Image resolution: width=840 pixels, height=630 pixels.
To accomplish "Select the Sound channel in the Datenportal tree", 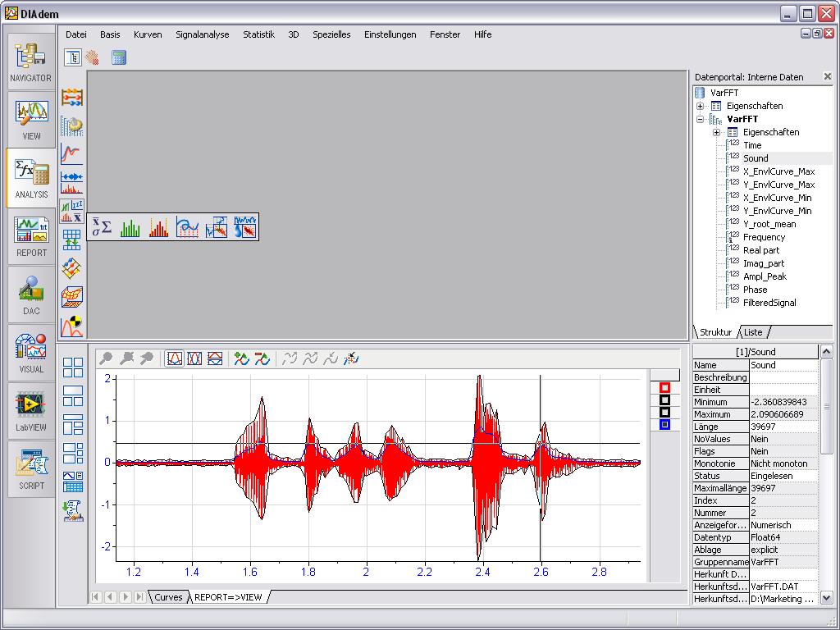I will click(x=756, y=157).
